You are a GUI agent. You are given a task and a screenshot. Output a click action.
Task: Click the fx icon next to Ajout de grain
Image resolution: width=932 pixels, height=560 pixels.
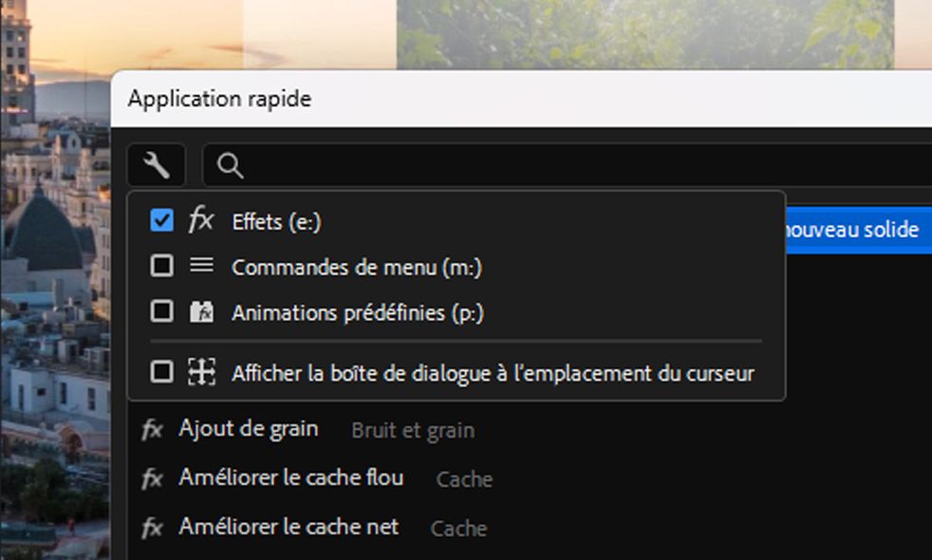coord(152,430)
